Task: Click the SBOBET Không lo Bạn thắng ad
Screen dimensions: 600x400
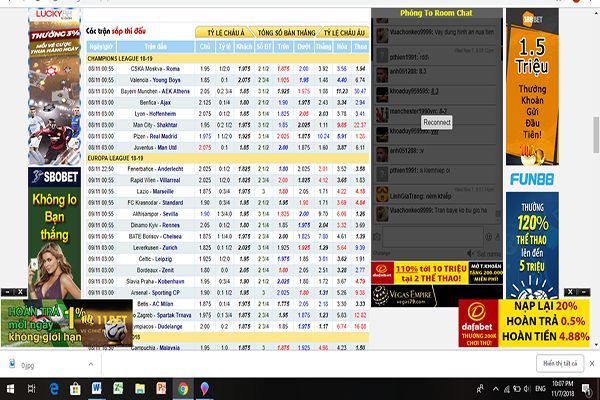Action: [54, 233]
